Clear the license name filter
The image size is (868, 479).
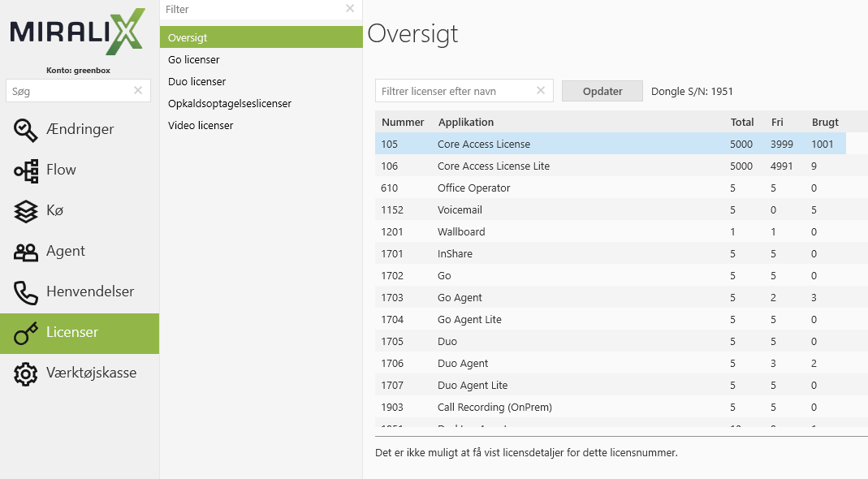(x=541, y=90)
